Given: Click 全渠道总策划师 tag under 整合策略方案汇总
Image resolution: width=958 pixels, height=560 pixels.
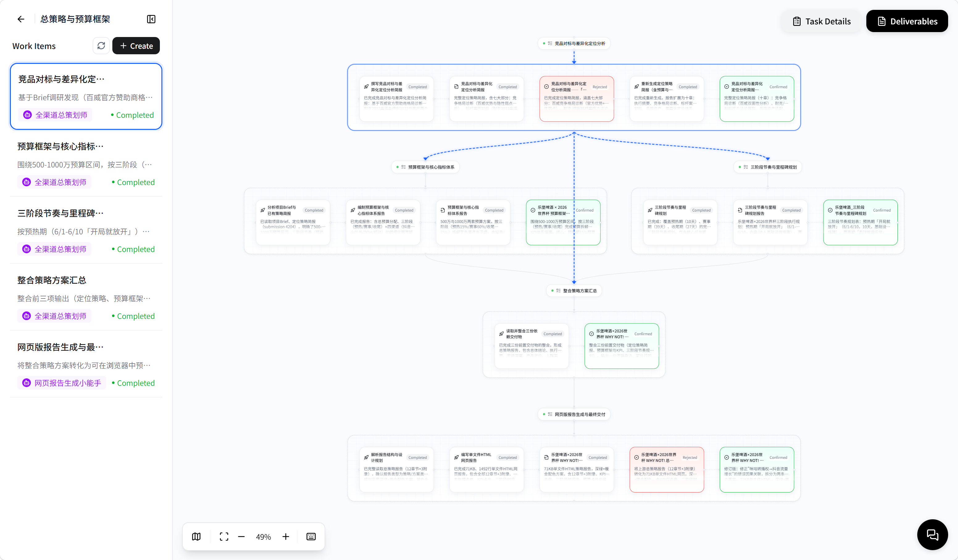Looking at the screenshot, I should 54,316.
